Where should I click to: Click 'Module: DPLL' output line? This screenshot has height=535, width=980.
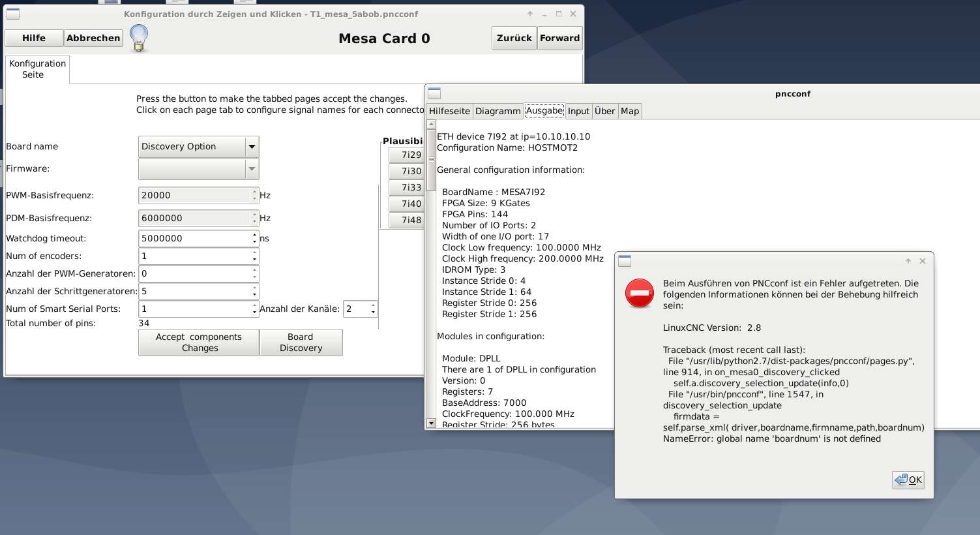471,358
